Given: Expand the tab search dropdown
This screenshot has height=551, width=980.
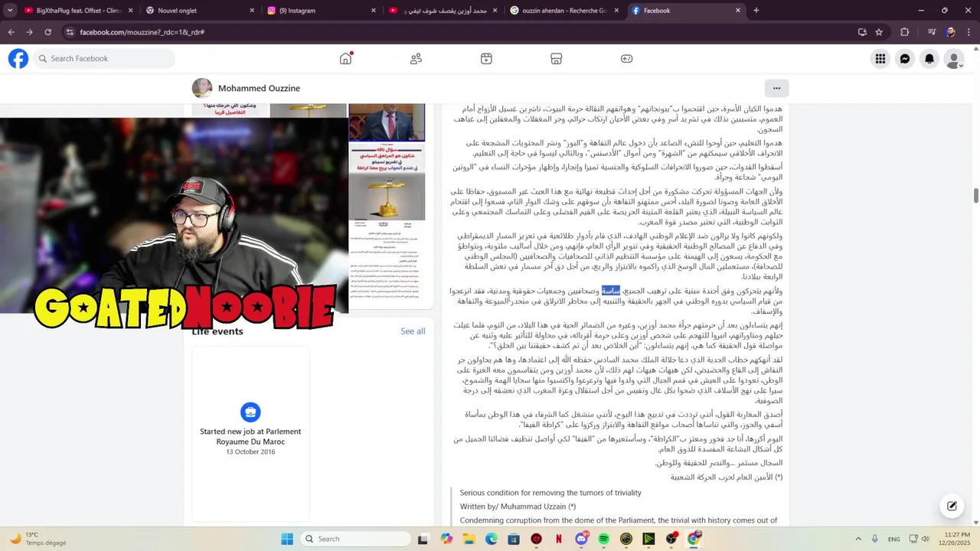Looking at the screenshot, I should coord(10,11).
